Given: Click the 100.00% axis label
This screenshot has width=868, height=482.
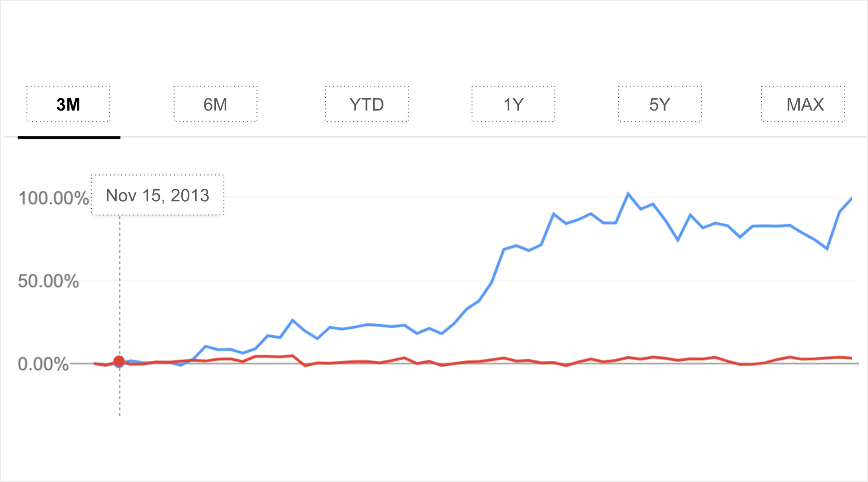Looking at the screenshot, I should click(x=53, y=198).
